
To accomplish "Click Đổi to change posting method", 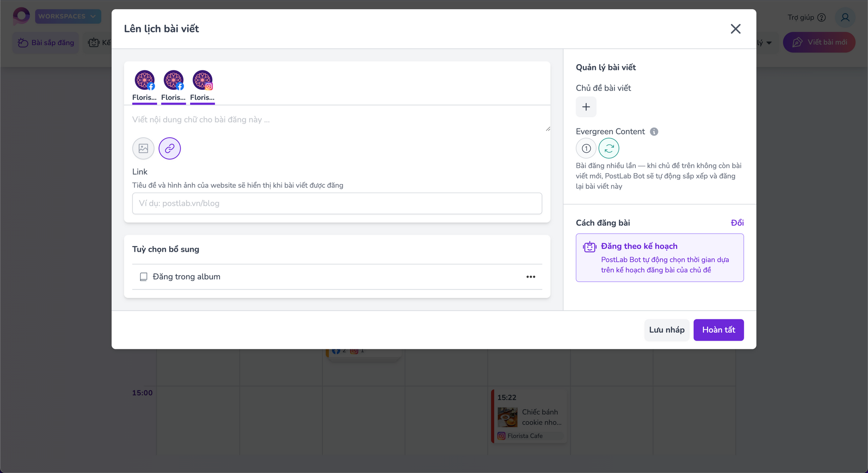I will (737, 223).
